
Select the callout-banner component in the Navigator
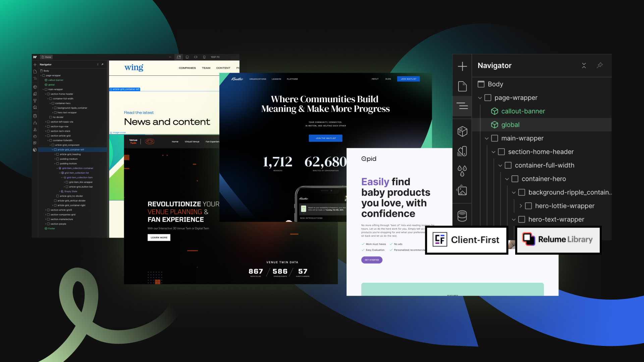[523, 111]
